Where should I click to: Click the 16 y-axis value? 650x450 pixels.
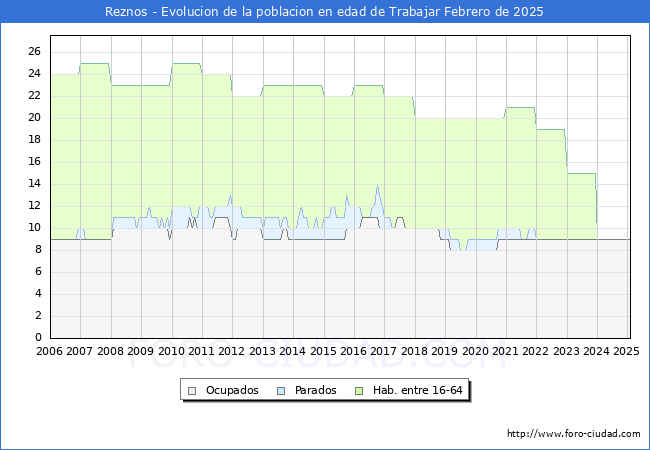(34, 161)
